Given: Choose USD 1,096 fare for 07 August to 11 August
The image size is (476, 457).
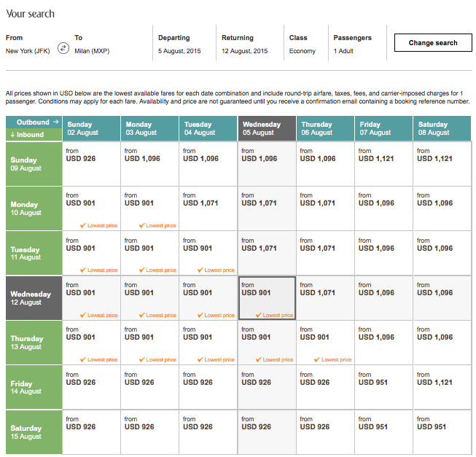Looking at the screenshot, I should 383,253.
